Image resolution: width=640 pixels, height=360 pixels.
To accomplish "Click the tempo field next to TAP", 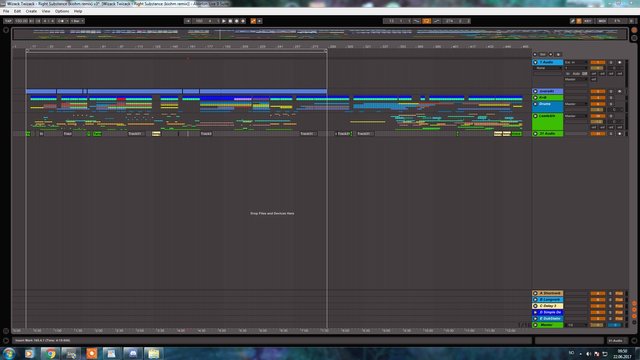I will (21, 21).
